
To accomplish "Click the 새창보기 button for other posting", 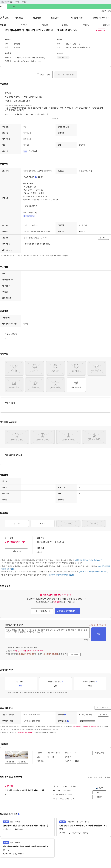I will point(99,797).
